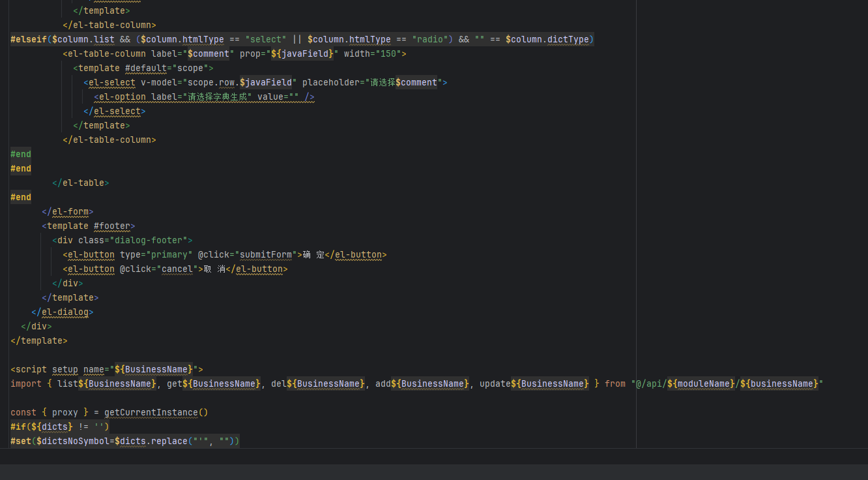This screenshot has height=480, width=868.
Task: Click "${businessName}" ending the import path
Action: coord(779,384)
